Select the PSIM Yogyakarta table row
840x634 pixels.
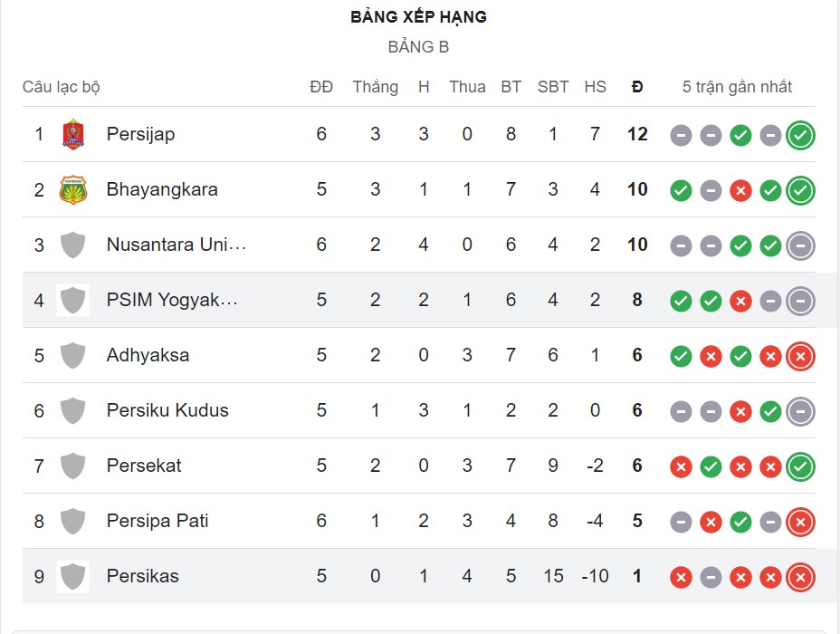420,300
